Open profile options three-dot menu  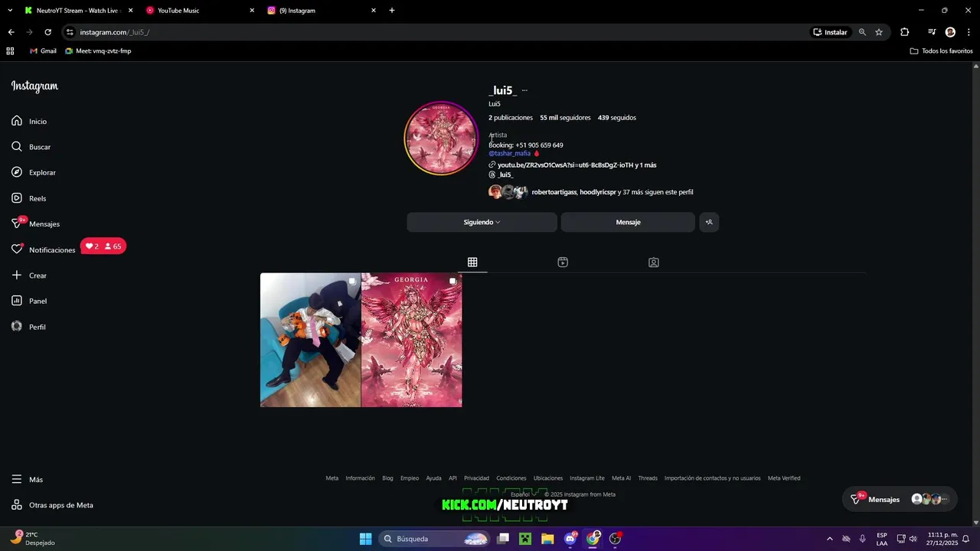pos(524,90)
